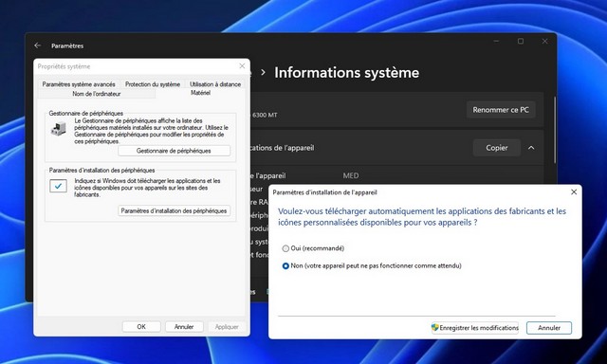Minimize the Paramètres window
Image resolution: width=607 pixels, height=364 pixels.
pyautogui.click(x=496, y=41)
